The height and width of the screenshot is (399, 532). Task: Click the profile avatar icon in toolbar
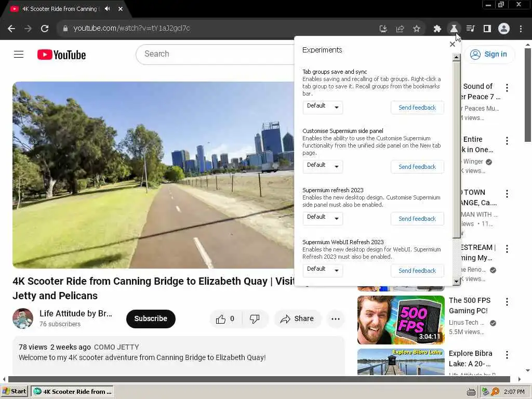tap(504, 29)
